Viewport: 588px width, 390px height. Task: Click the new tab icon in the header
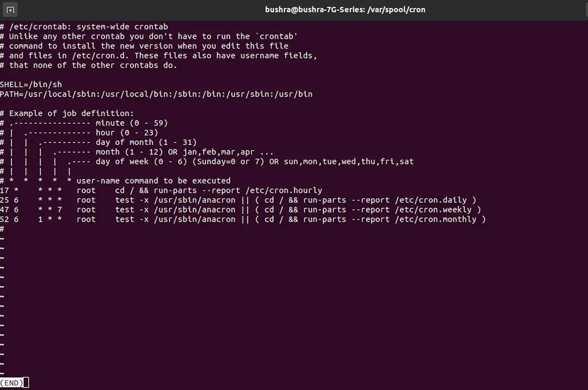click(x=10, y=10)
